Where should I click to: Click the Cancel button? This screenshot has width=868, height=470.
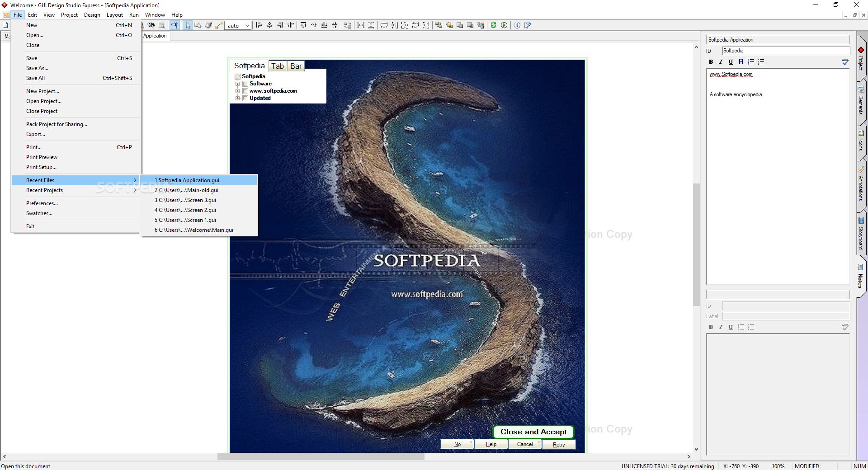pyautogui.click(x=525, y=444)
